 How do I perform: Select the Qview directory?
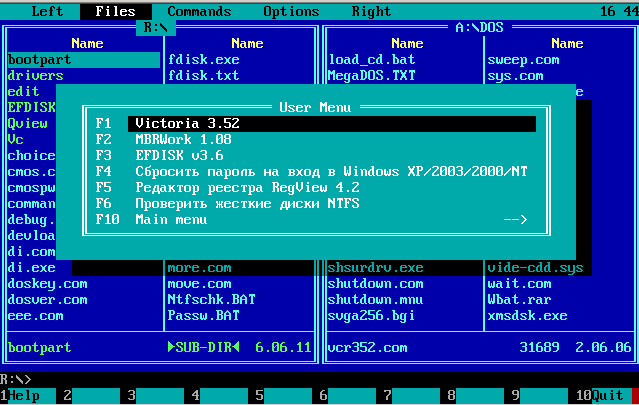pyautogui.click(x=27, y=123)
